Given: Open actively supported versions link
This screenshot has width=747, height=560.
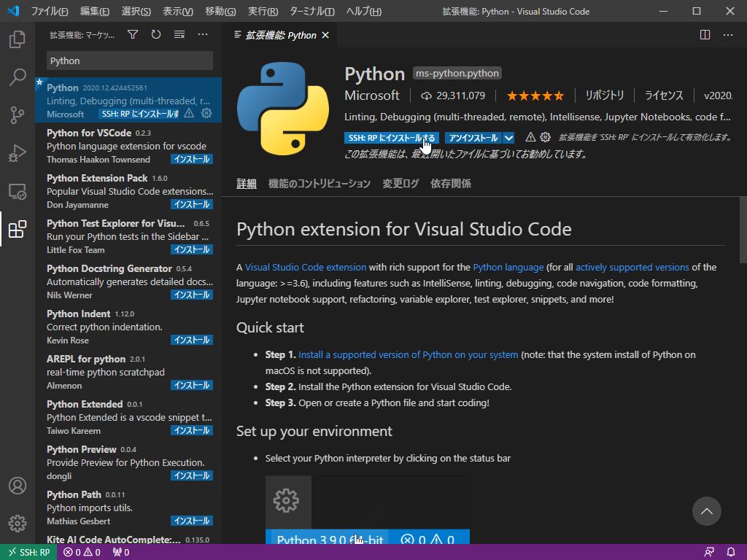Looking at the screenshot, I should pos(632,267).
